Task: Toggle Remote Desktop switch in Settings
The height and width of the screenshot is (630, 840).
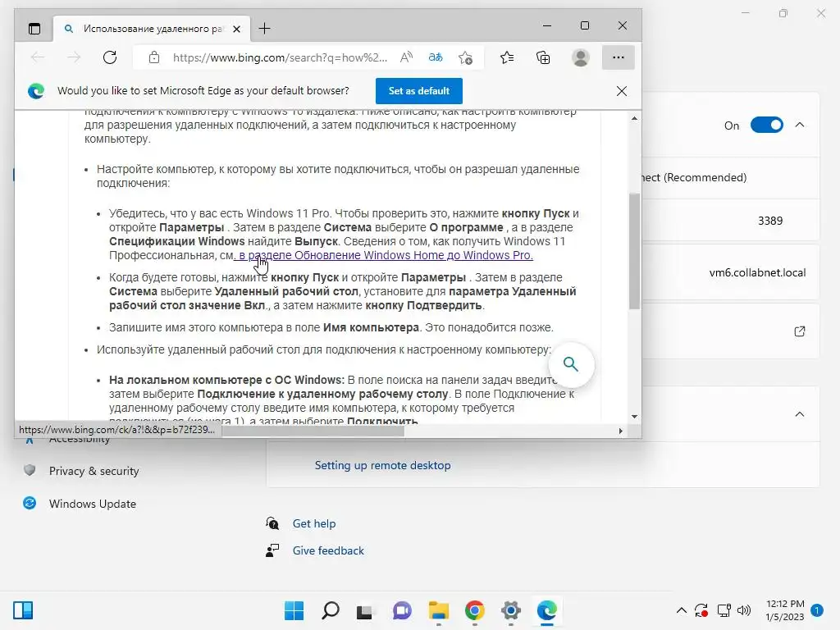Action: click(767, 126)
